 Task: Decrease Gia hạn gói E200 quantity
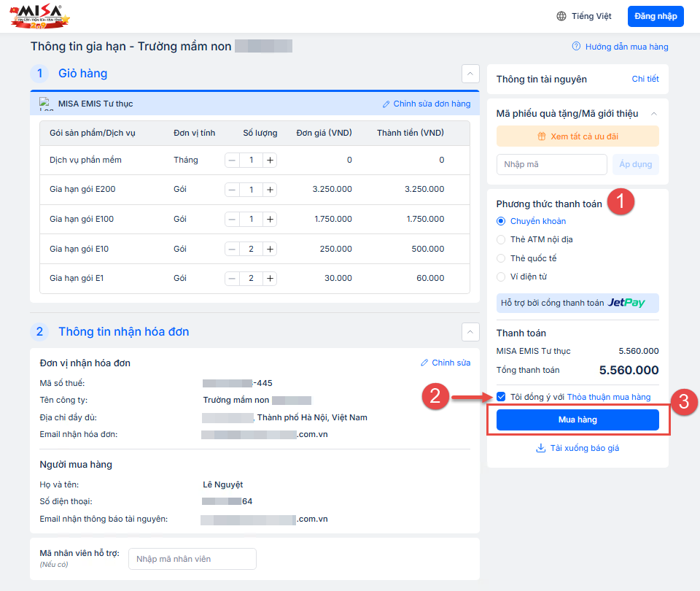pyautogui.click(x=232, y=190)
